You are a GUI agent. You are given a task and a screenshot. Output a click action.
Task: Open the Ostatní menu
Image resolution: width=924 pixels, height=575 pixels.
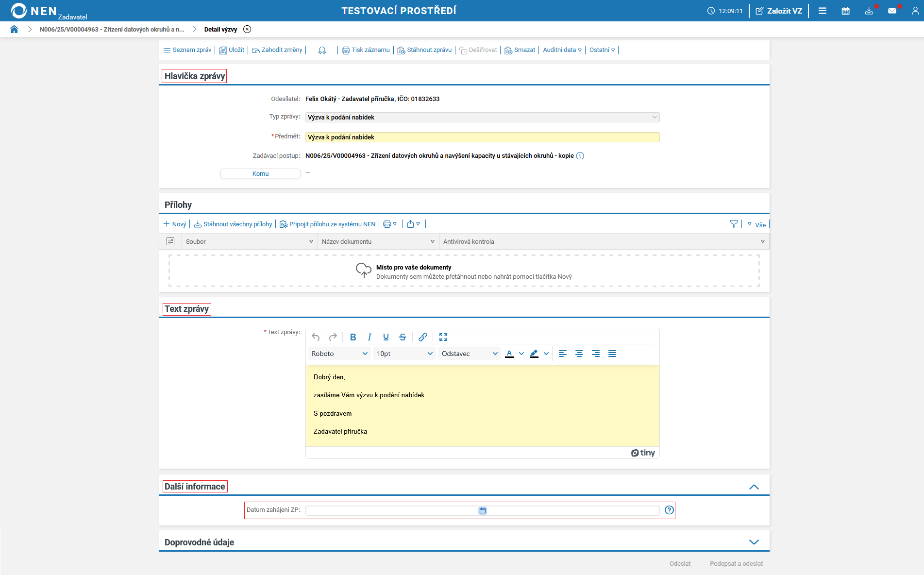pyautogui.click(x=602, y=50)
